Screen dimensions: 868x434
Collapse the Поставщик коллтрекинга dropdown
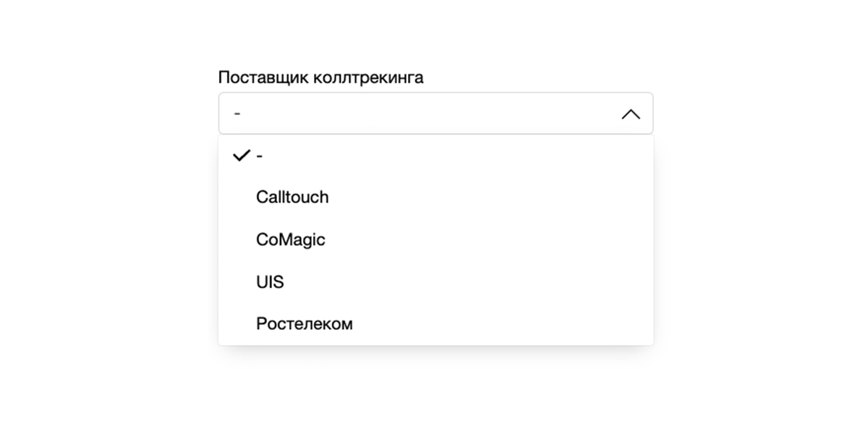[631, 114]
